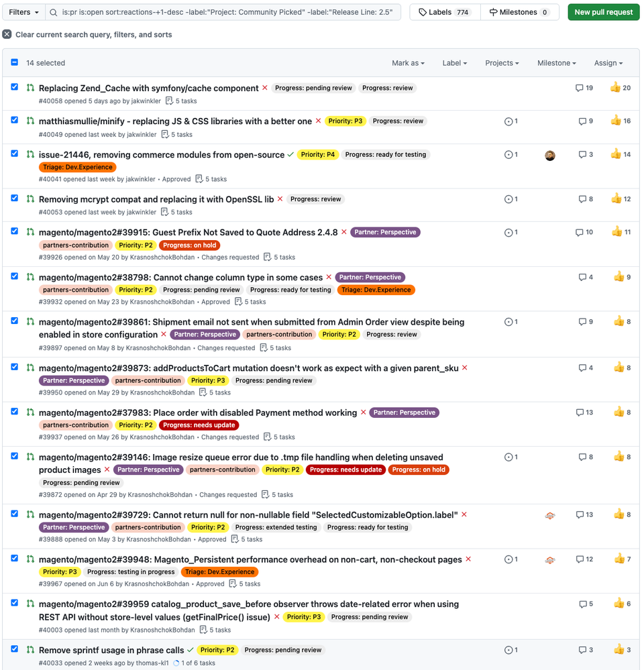Click comments icon on Zend_Cache pull request
This screenshot has height=670, width=644.
pyautogui.click(x=580, y=88)
